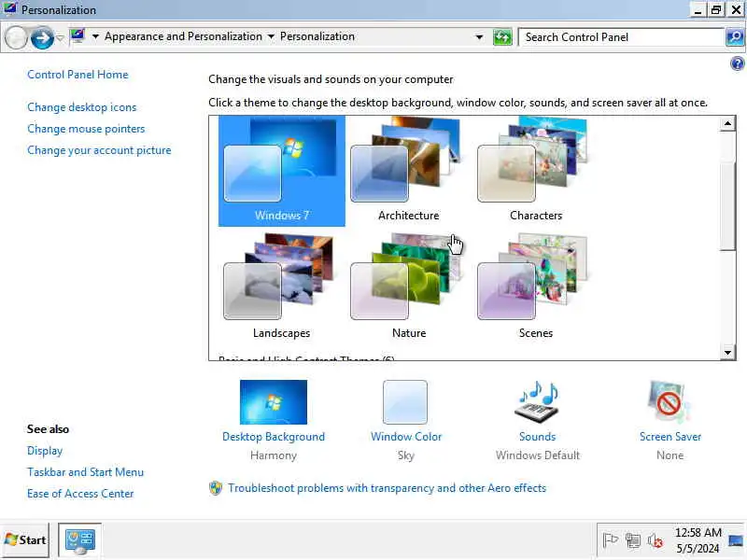
Task: Click the Control Panel taskbar button
Action: (x=80, y=540)
